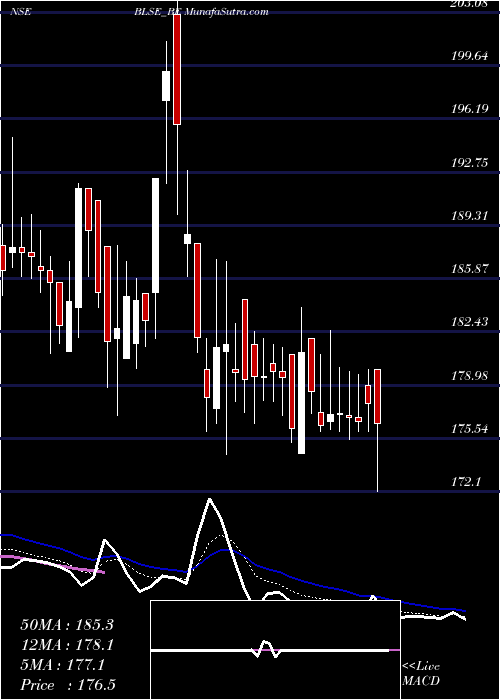Screen dimensions: 500x700
Task: Click the MACD inset chart box
Action: click(275, 650)
